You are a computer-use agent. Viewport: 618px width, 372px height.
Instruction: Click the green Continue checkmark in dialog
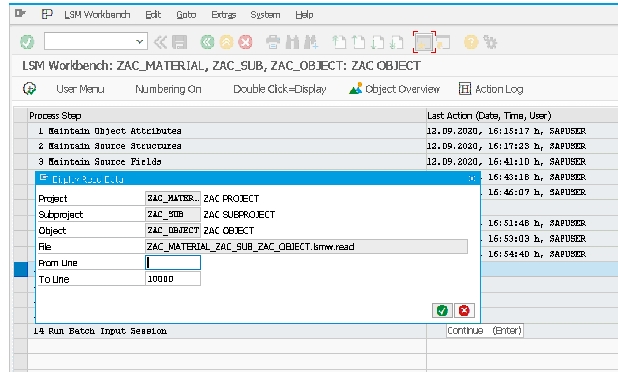point(442,311)
